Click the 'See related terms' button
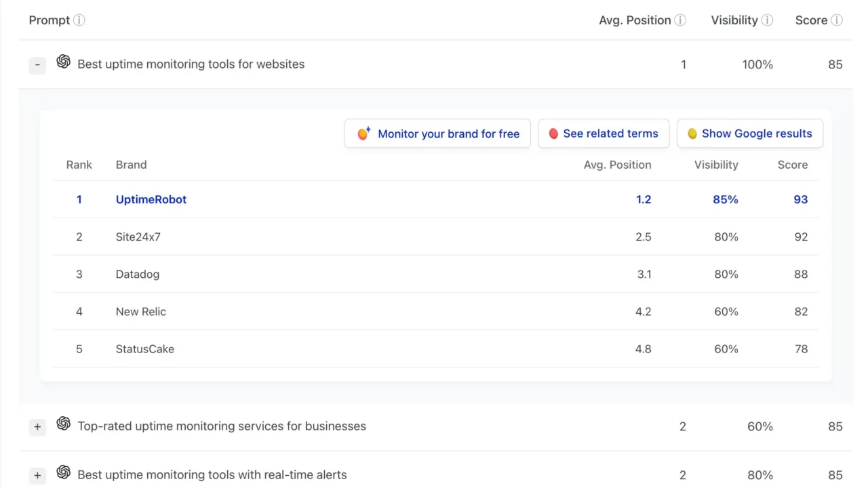 coord(604,134)
